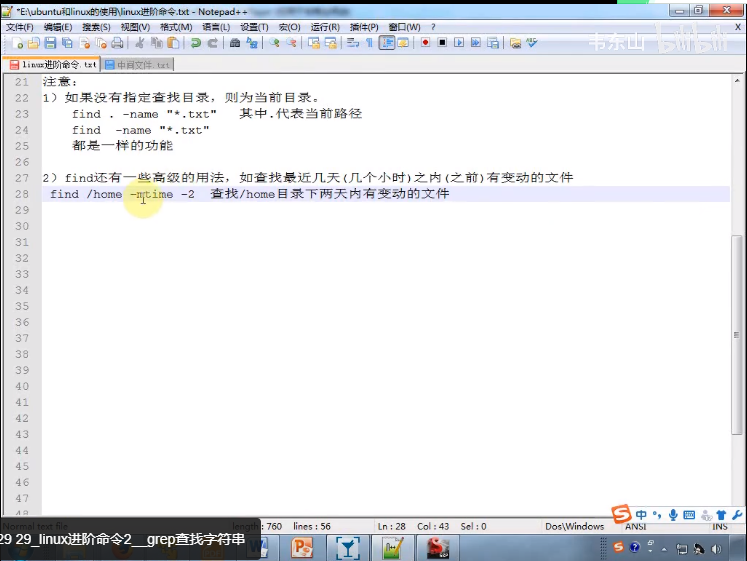Open the Sogou skin shirt icon
Image resolution: width=747 pixels, height=561 pixels.
pyautogui.click(x=721, y=515)
